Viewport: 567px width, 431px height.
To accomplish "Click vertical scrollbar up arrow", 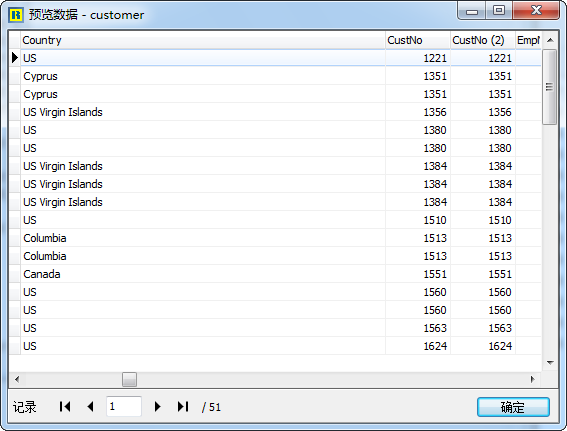I will (550, 40).
